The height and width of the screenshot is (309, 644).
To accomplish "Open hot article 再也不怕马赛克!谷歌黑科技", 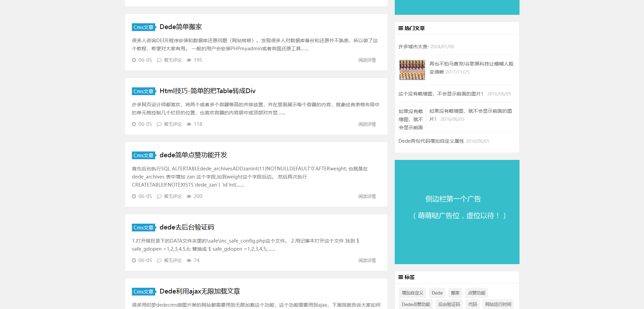I will point(471,67).
